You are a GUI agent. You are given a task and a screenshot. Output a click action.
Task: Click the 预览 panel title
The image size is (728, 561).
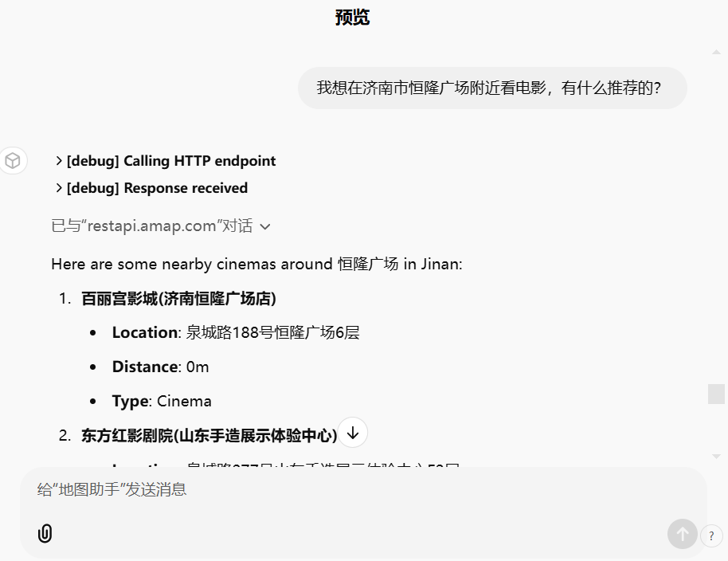(x=352, y=18)
